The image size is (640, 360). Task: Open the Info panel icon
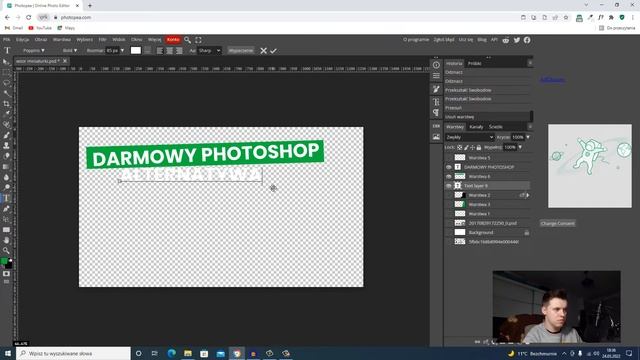[436, 65]
